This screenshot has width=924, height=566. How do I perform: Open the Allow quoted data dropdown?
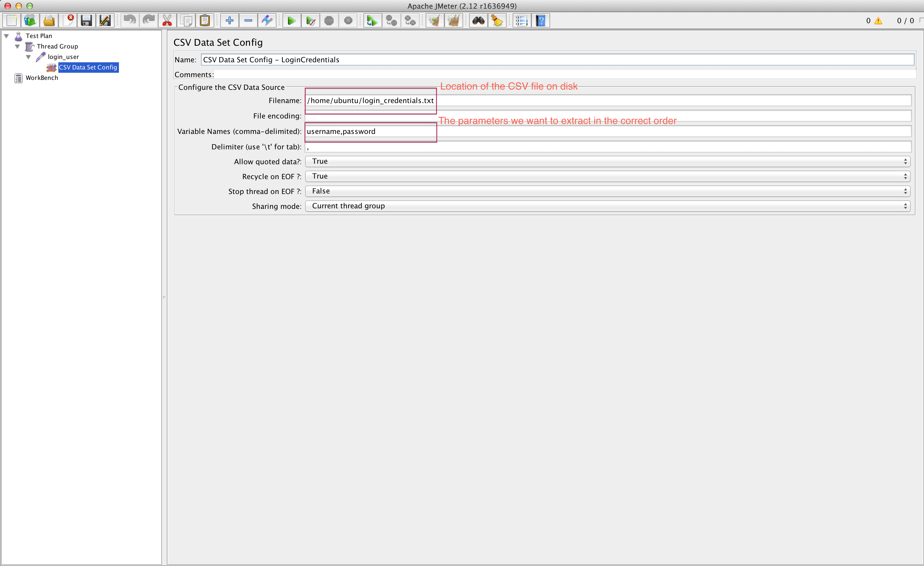607,161
